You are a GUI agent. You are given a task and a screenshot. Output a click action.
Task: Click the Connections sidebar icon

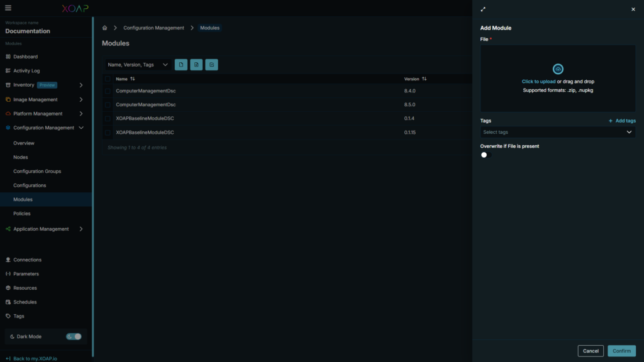(8, 260)
